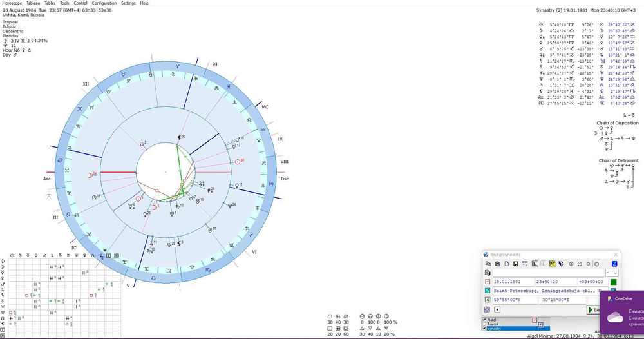Click the Sun glyph in aspect grid row header
644x339 pixels.
(3, 261)
